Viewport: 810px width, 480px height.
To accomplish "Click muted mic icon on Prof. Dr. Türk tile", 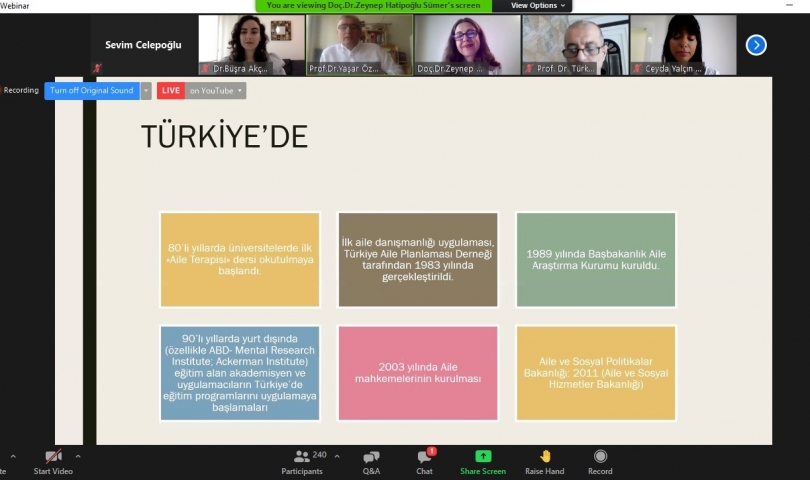I will [529, 68].
